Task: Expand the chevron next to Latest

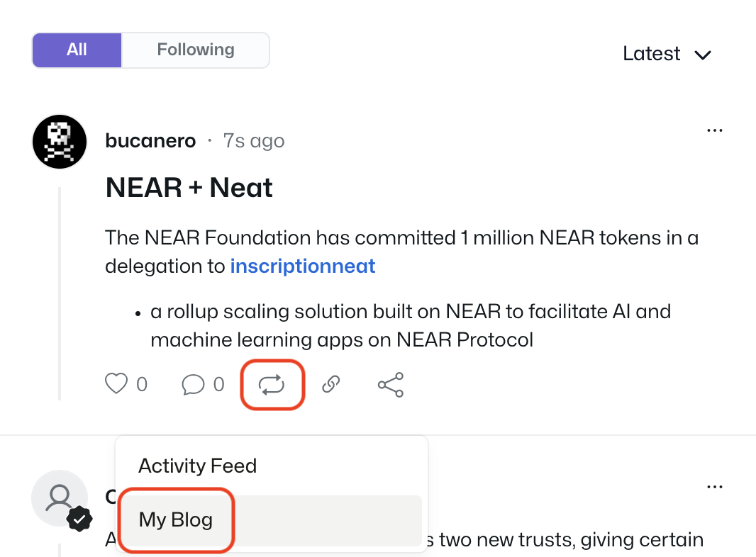Action: point(703,55)
